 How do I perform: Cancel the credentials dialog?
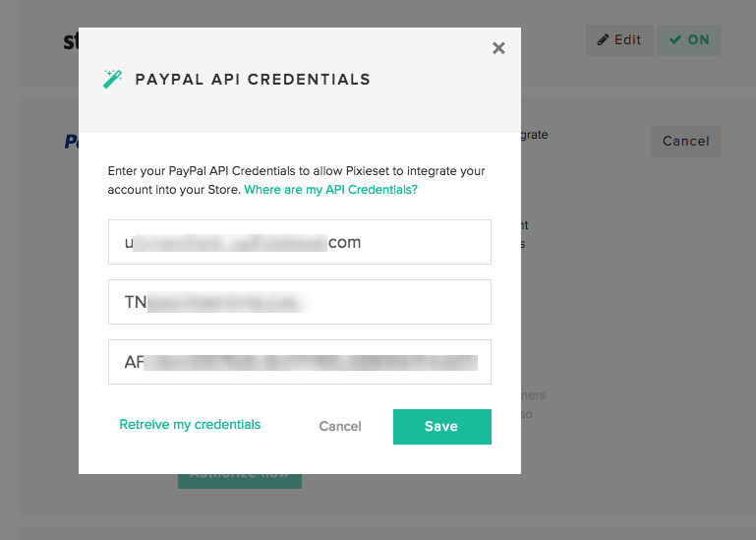(x=340, y=426)
